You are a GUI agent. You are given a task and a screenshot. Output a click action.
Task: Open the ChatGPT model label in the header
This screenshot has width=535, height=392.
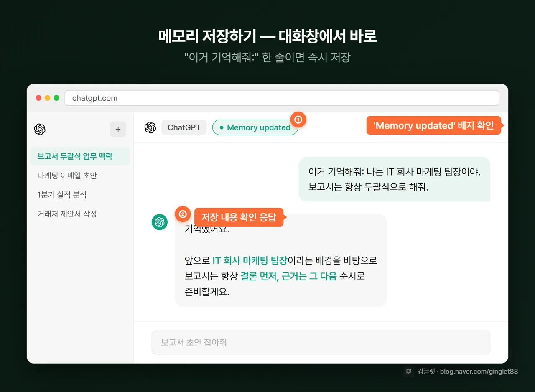click(184, 127)
